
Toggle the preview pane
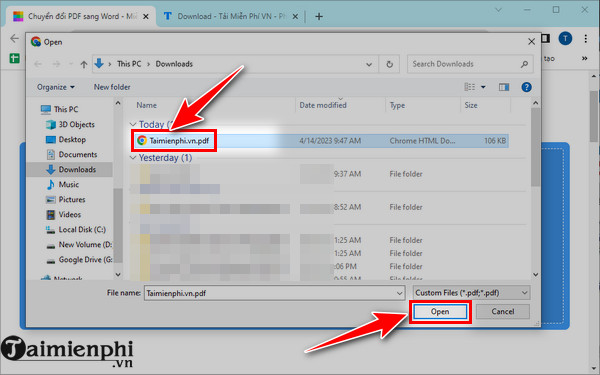pyautogui.click(x=504, y=87)
